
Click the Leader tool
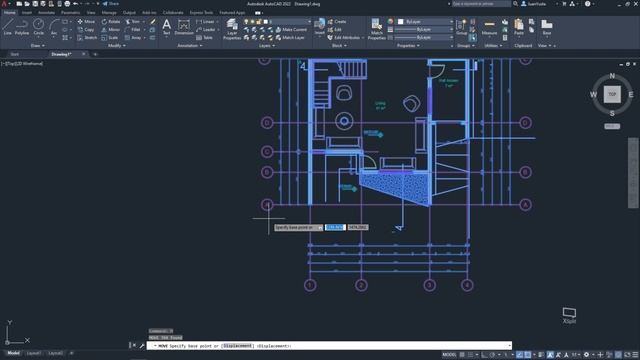pos(206,30)
